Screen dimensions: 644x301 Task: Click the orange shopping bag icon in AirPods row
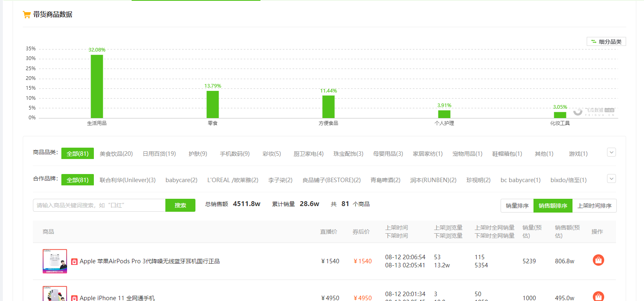pyautogui.click(x=598, y=260)
